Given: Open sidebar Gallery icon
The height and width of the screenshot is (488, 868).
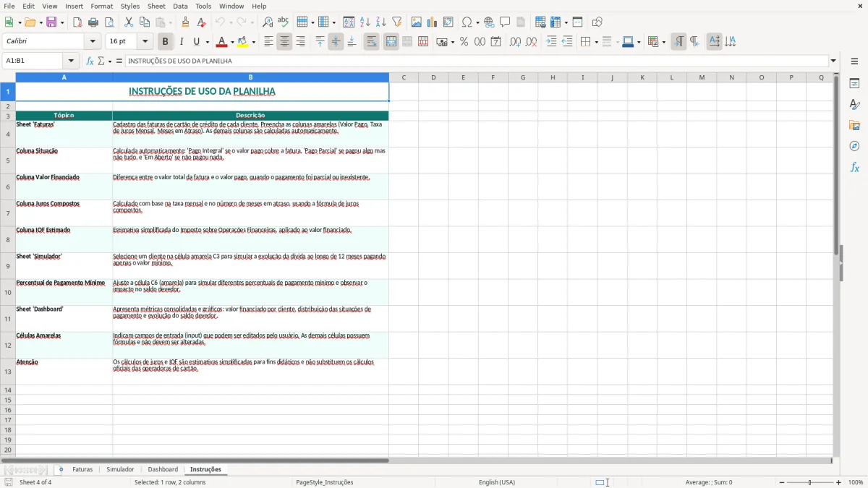Looking at the screenshot, I should pyautogui.click(x=854, y=126).
